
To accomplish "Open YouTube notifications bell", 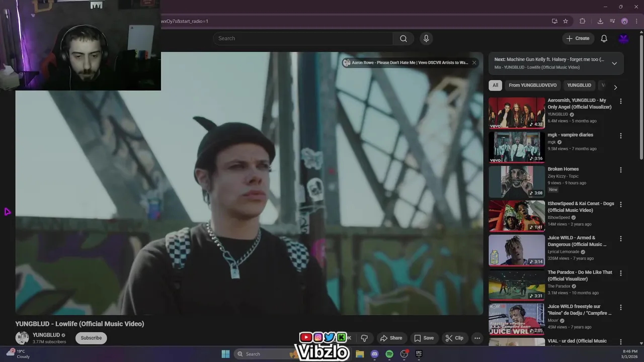I will click(x=604, y=39).
